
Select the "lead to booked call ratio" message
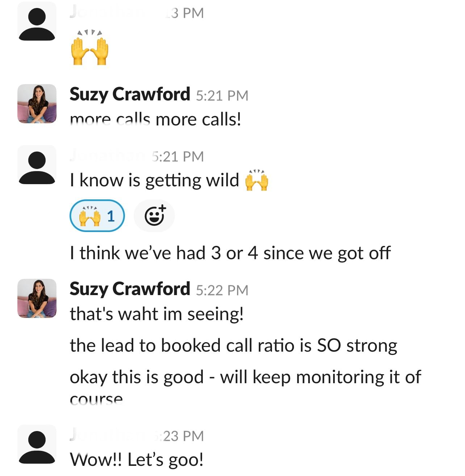point(233,345)
